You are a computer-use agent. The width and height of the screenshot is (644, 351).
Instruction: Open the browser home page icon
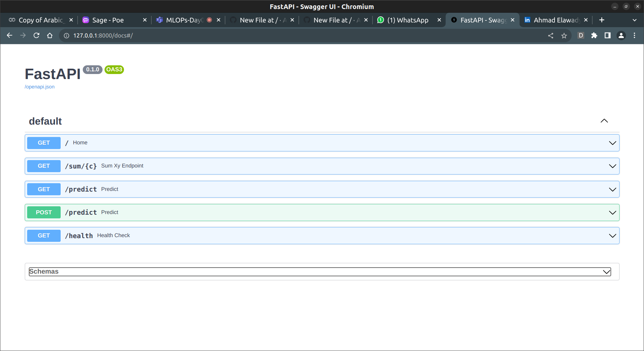click(x=50, y=36)
